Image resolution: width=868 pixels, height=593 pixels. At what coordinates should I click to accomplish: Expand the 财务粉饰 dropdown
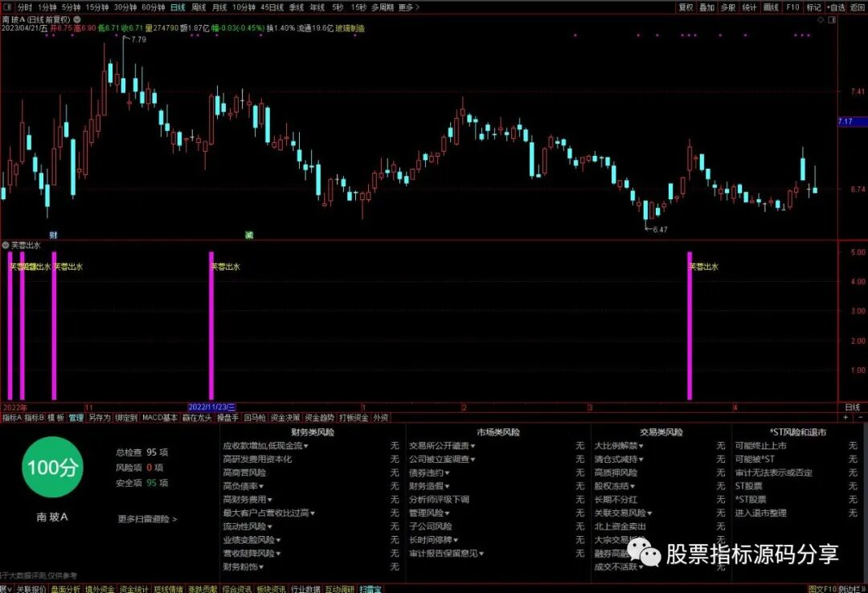coord(243,567)
